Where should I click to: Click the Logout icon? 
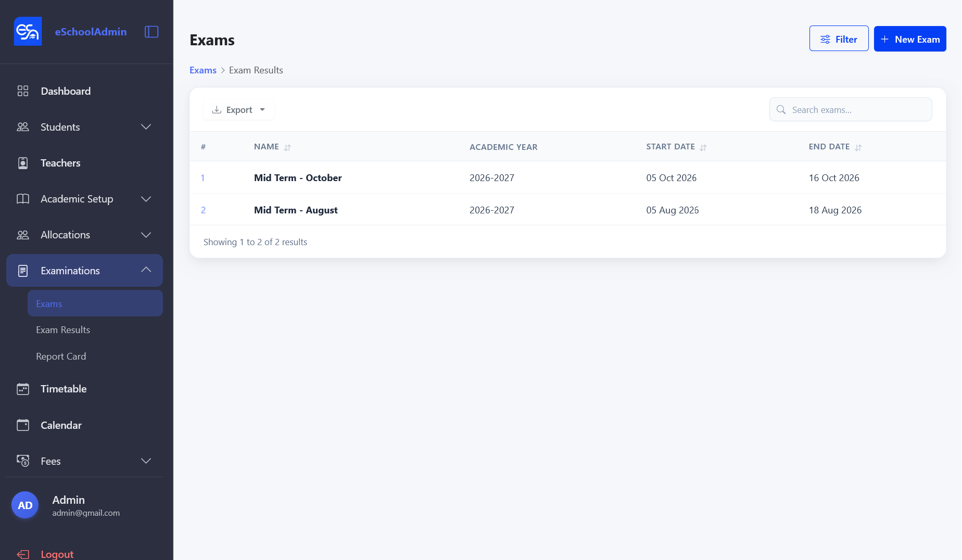(23, 554)
